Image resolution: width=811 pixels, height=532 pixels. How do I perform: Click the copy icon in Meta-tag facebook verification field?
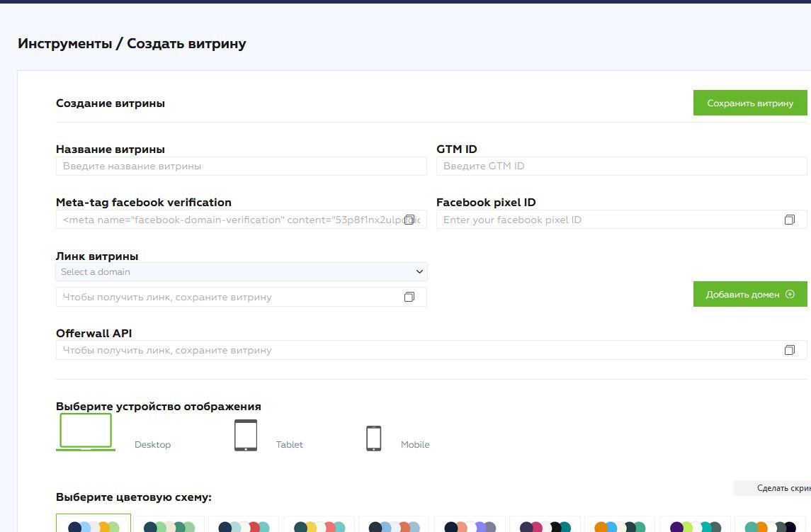(x=409, y=220)
